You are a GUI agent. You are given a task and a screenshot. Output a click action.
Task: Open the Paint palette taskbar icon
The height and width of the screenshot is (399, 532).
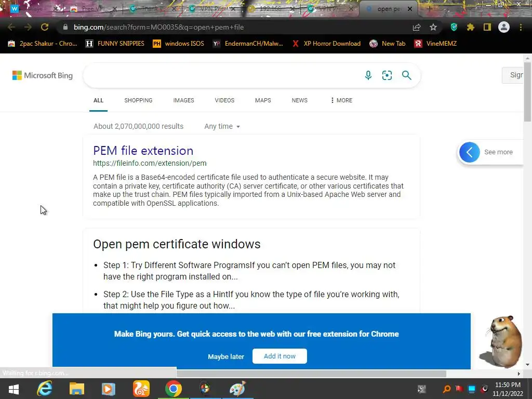(237, 389)
